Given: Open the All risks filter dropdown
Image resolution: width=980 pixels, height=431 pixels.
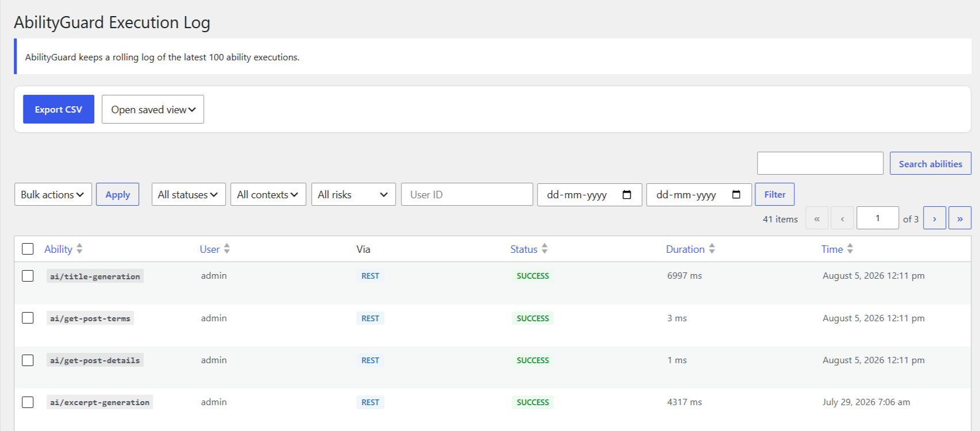Looking at the screenshot, I should pos(353,194).
